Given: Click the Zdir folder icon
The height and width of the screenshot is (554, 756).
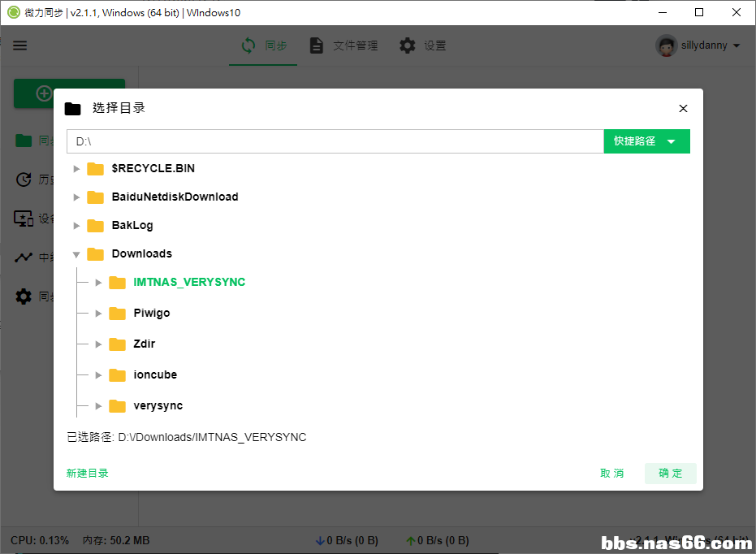Looking at the screenshot, I should (117, 344).
